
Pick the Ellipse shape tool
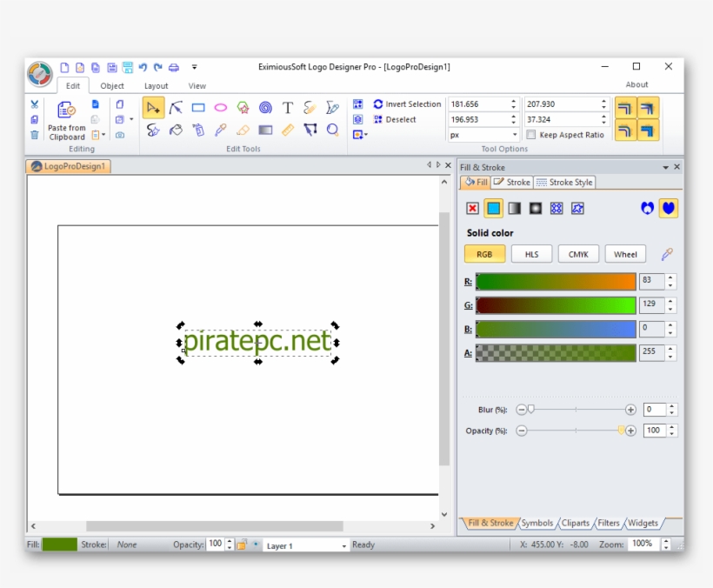point(220,107)
